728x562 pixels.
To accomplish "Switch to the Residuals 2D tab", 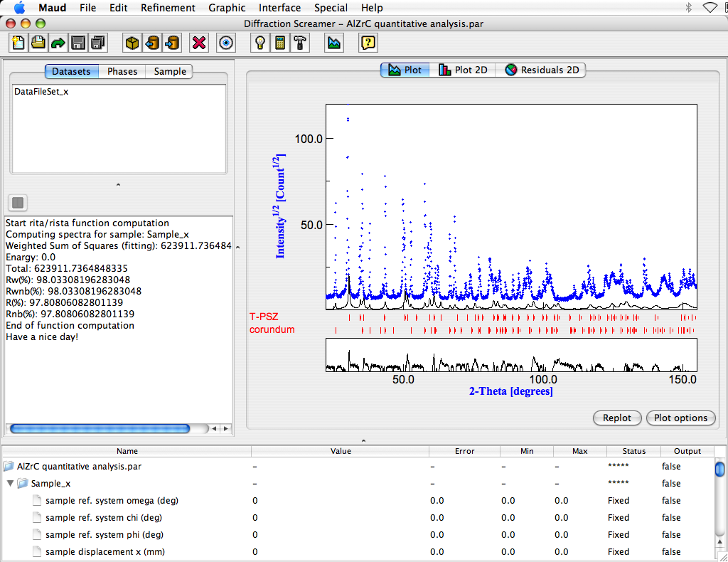I will click(542, 70).
